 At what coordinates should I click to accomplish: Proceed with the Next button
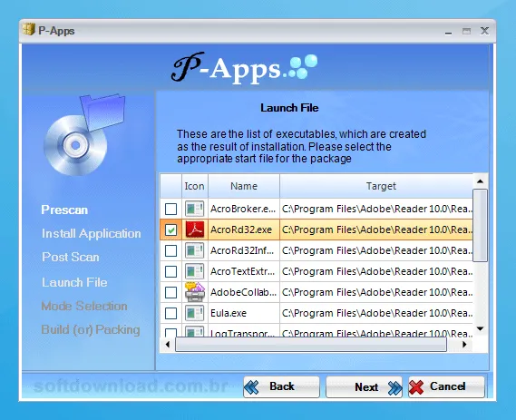pos(364,386)
